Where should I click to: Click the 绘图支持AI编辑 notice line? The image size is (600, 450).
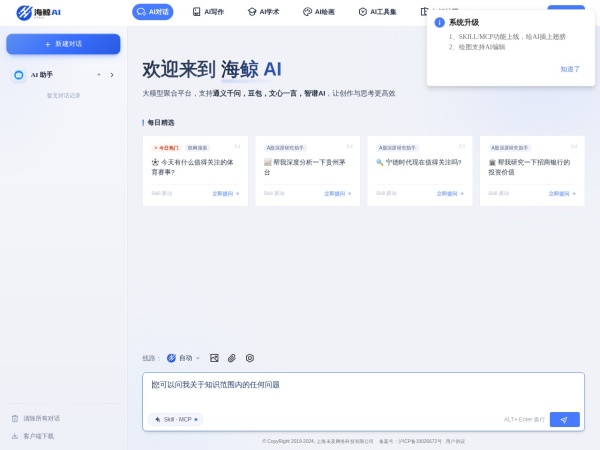(477, 47)
